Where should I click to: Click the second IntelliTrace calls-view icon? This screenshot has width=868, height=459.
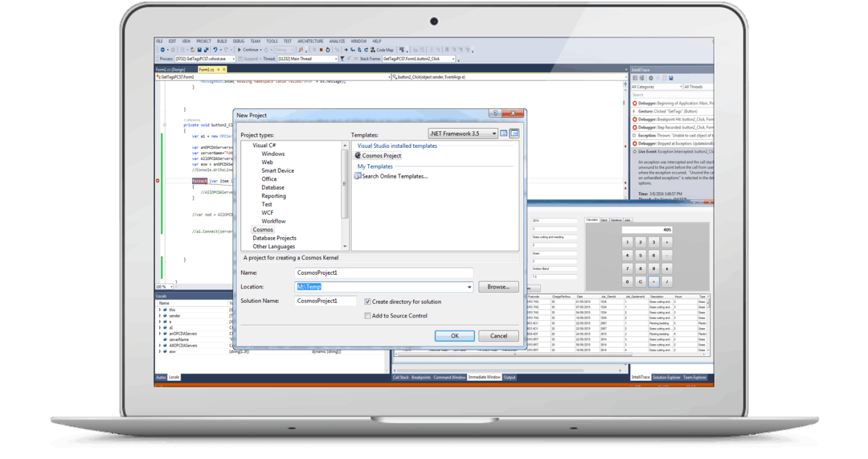coord(642,78)
